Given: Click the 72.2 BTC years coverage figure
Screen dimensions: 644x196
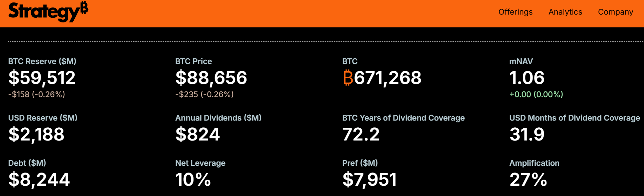Looking at the screenshot, I should pos(361,134).
